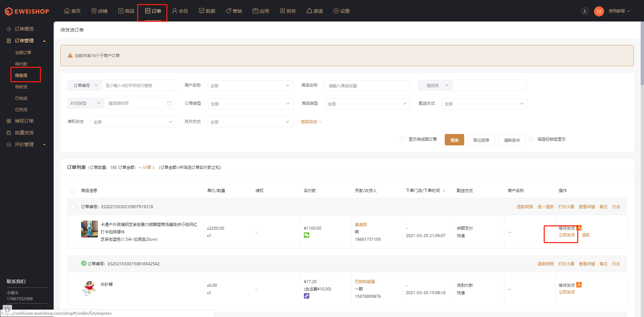Screen dimensions: 644x317
Task: Open the 请选择 dropdown
Action: pyautogui.click(x=435, y=85)
